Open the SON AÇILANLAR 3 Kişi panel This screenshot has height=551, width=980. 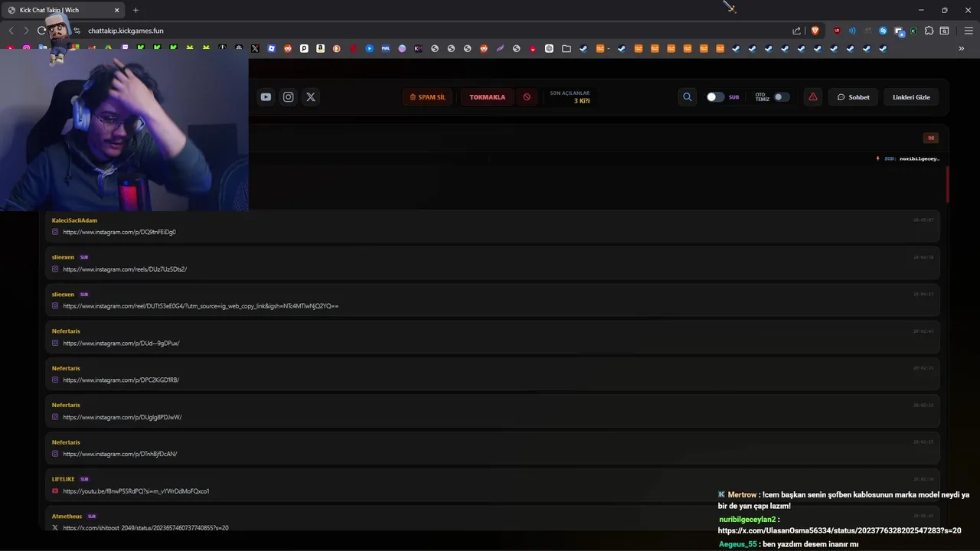(x=570, y=97)
